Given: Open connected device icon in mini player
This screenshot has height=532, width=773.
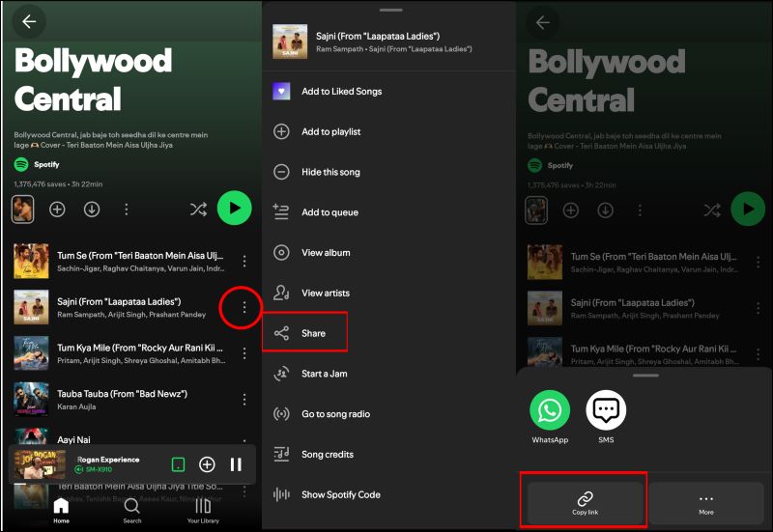Looking at the screenshot, I should point(178,464).
